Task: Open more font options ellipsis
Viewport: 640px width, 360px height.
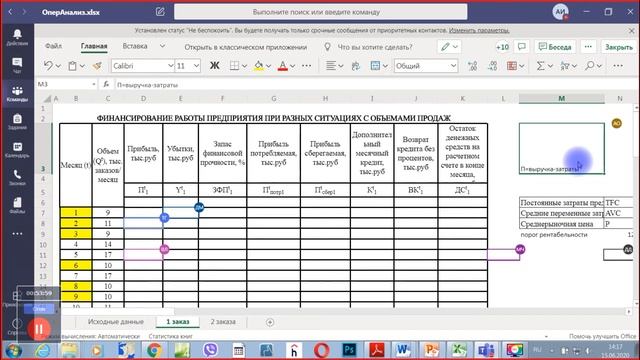Action: coord(307,66)
